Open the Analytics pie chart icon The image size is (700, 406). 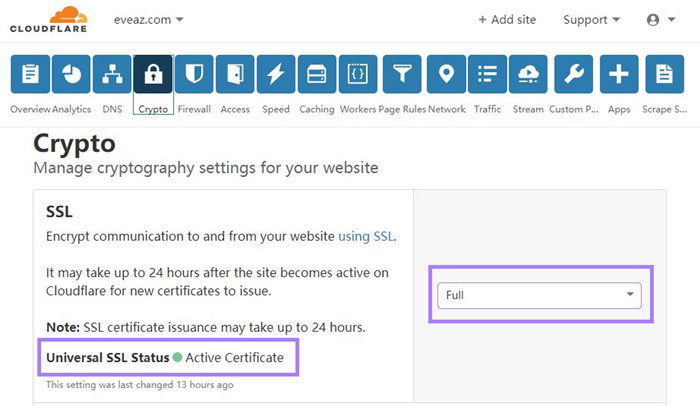tap(71, 74)
